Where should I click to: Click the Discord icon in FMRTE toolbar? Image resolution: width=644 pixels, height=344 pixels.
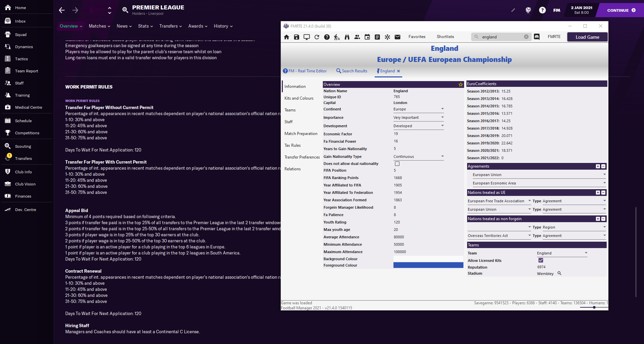tap(537, 37)
